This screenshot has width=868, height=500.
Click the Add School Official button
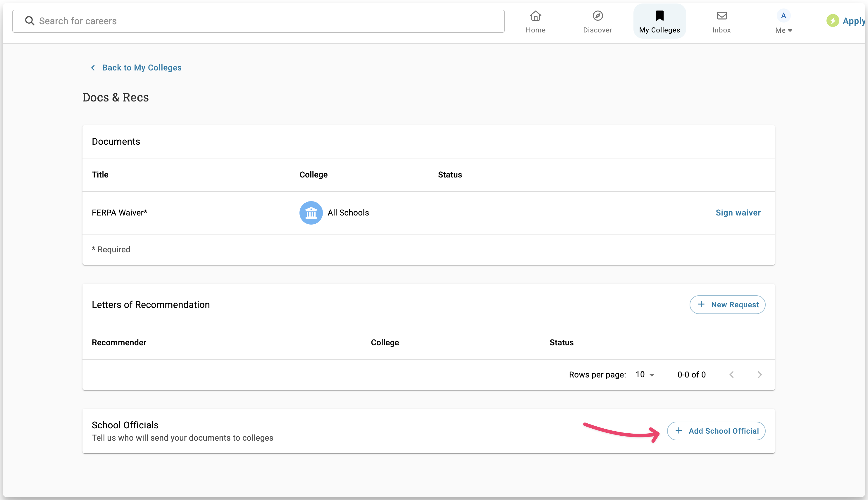point(716,431)
